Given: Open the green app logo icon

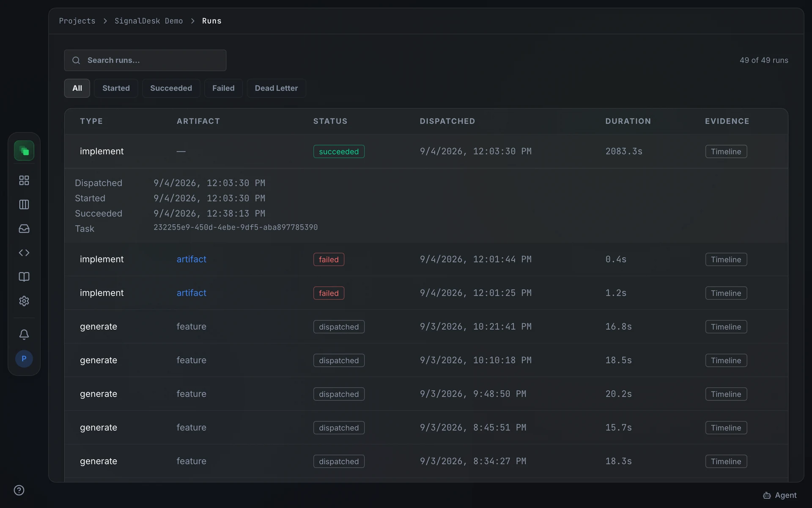Looking at the screenshot, I should coord(24,151).
